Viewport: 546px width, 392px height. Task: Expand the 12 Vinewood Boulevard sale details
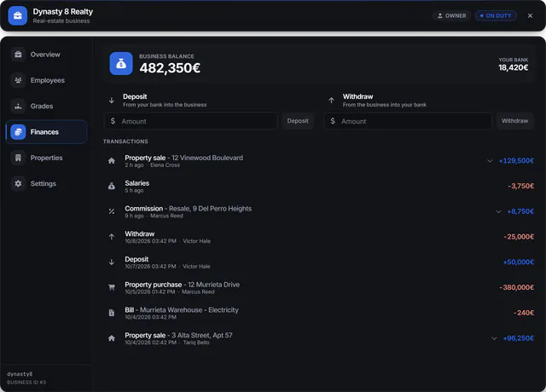click(490, 161)
